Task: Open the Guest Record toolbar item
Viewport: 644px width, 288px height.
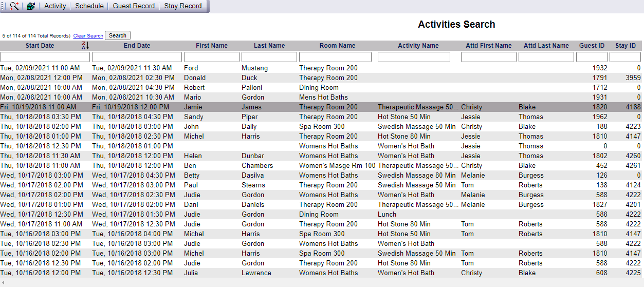Action: click(x=134, y=6)
